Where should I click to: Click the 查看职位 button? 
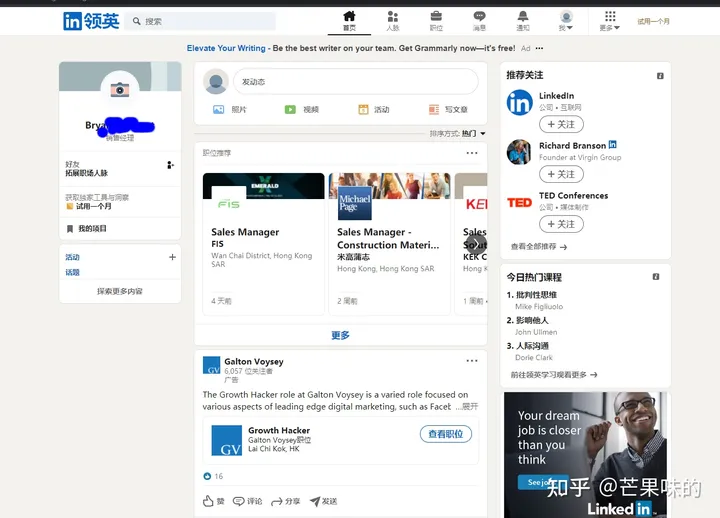445,434
